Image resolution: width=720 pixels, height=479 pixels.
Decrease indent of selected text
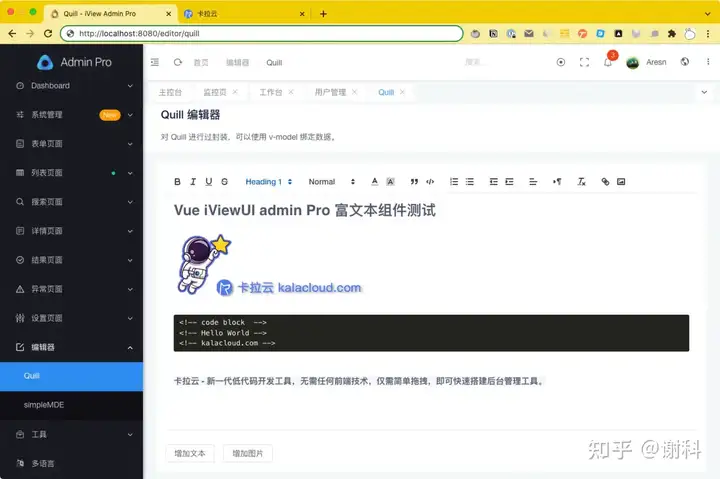[494, 181]
